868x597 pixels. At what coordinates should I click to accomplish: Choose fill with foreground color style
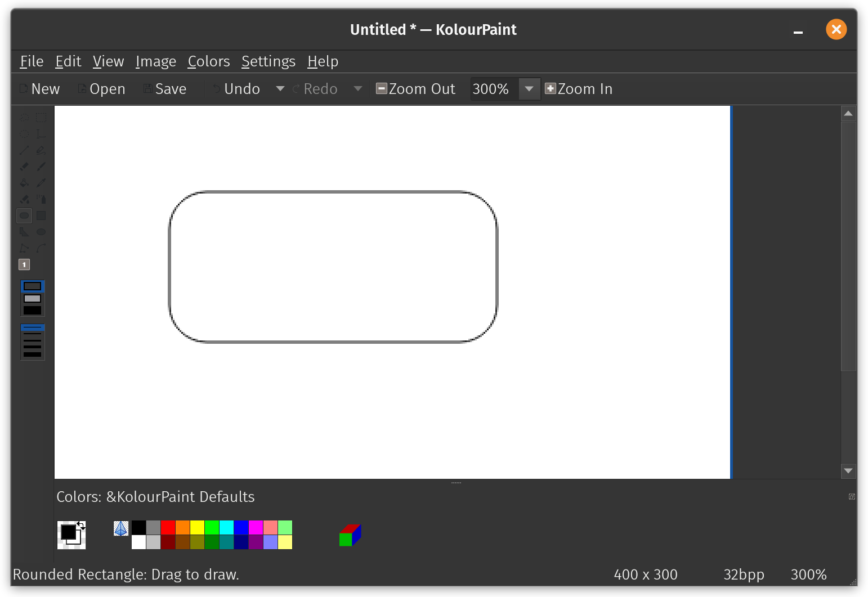(x=33, y=310)
